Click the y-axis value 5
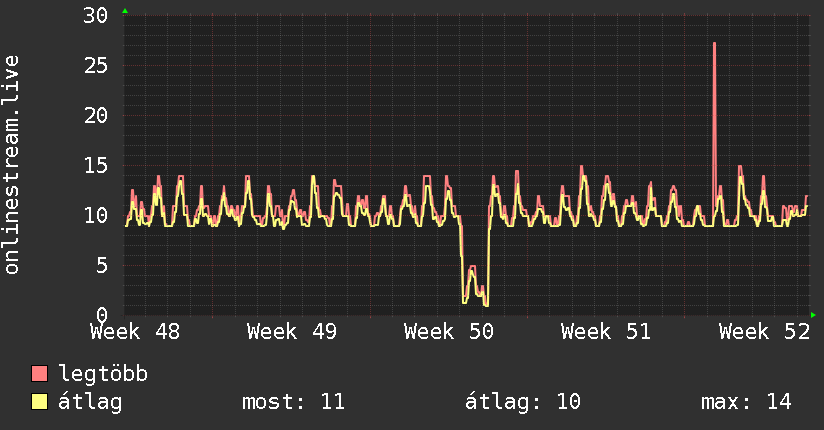 [102, 265]
